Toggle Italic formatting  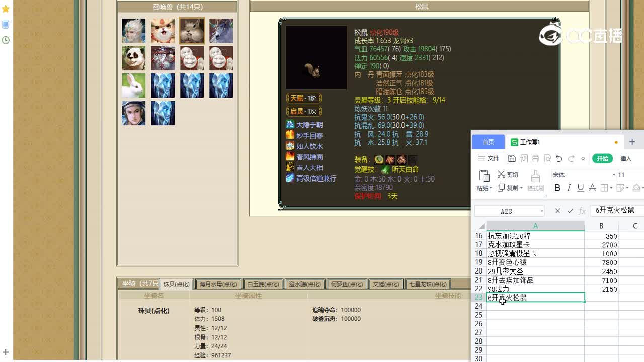[x=569, y=188]
